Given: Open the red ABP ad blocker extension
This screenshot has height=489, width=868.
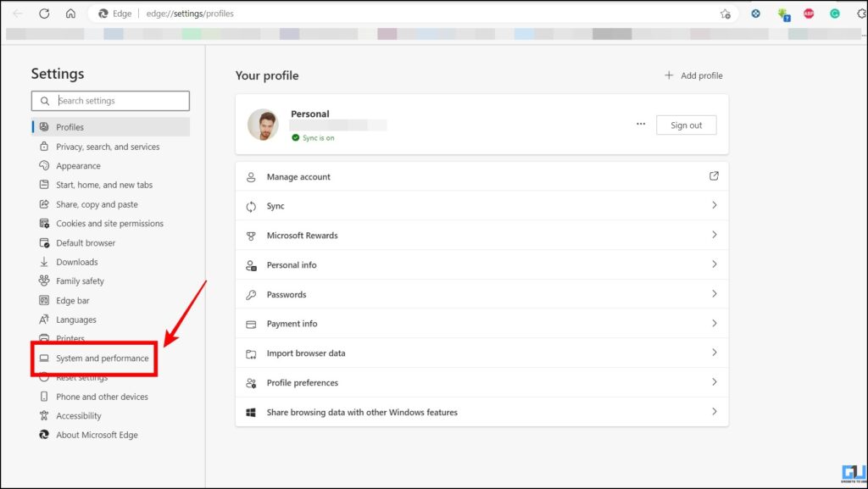Looking at the screenshot, I should [x=809, y=14].
